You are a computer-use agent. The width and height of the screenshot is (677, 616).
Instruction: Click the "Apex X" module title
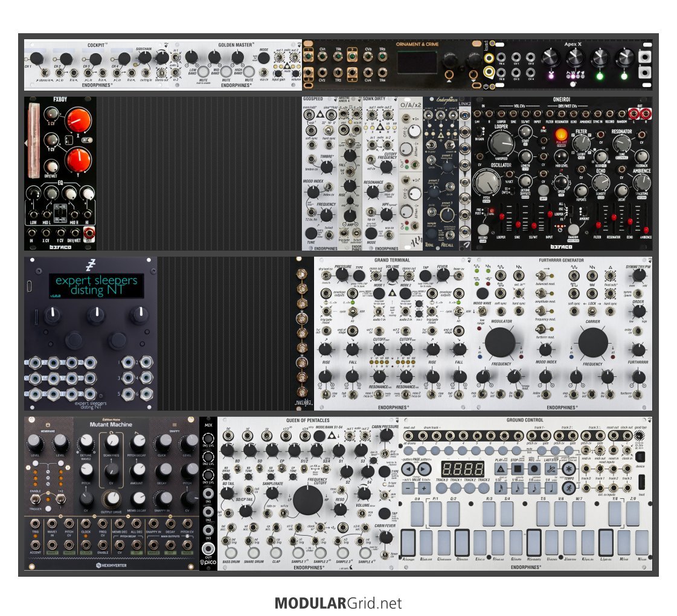tap(573, 44)
